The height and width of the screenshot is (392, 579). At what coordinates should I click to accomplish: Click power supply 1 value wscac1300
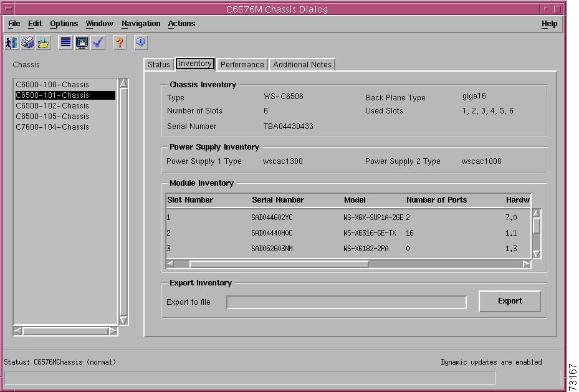283,161
